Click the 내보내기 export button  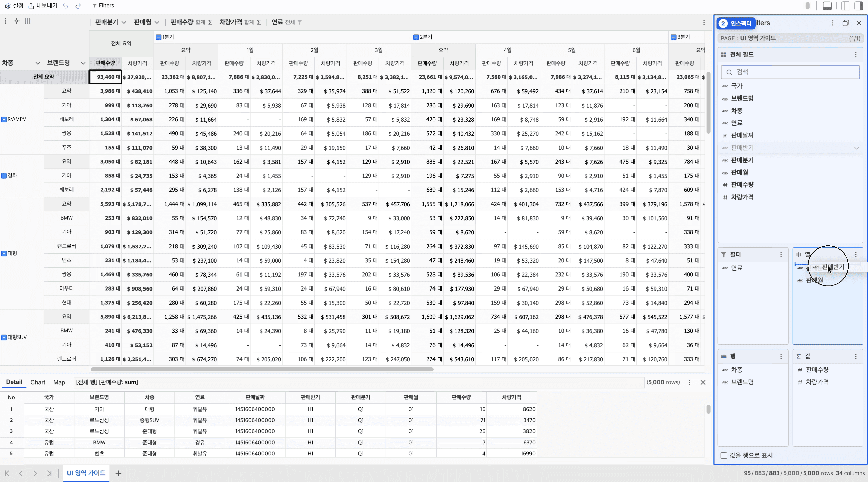tap(42, 5)
